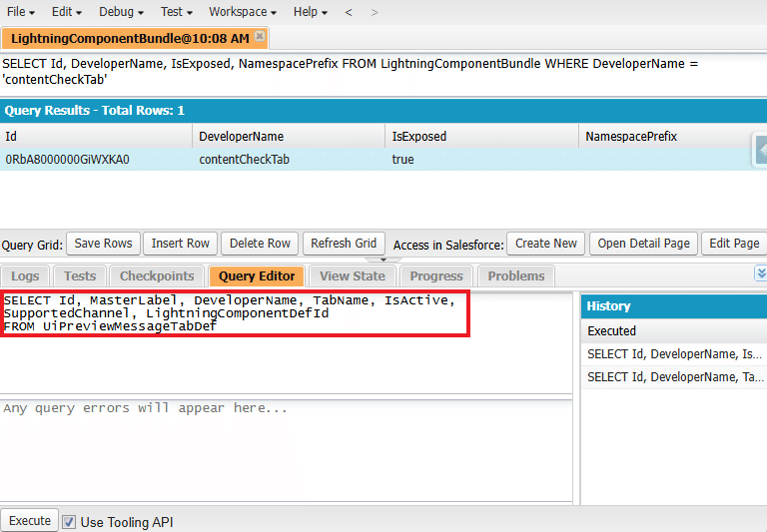Image resolution: width=767 pixels, height=532 pixels.
Task: Click inside the SOQL query editor text area
Action: (x=287, y=342)
